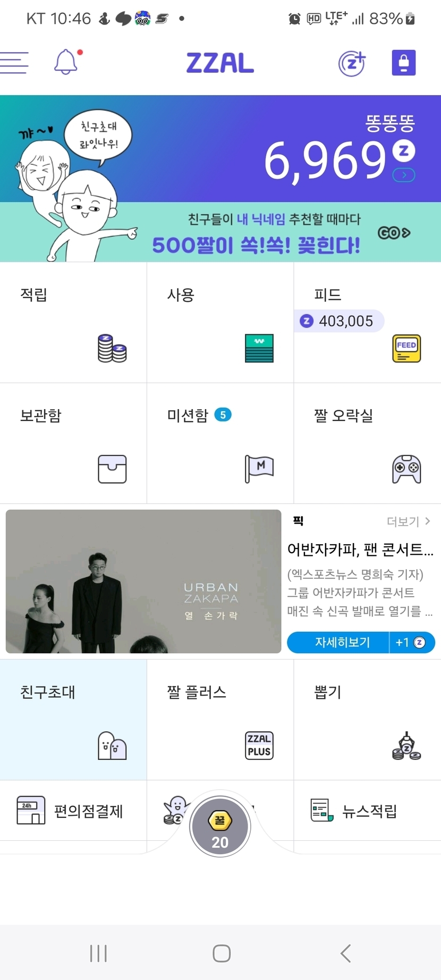Tap the 꿀 20 honey button
This screenshot has height=980, width=441.
[x=220, y=827]
